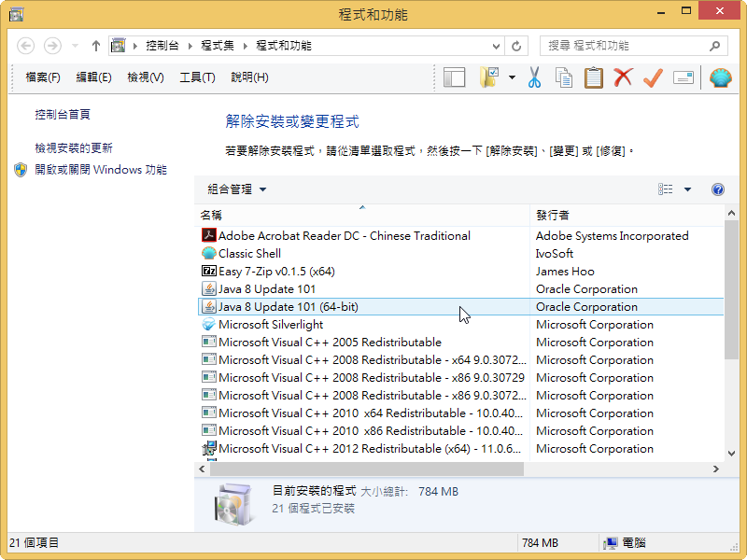
Task: Click the Forward navigation arrow
Action: (x=52, y=46)
